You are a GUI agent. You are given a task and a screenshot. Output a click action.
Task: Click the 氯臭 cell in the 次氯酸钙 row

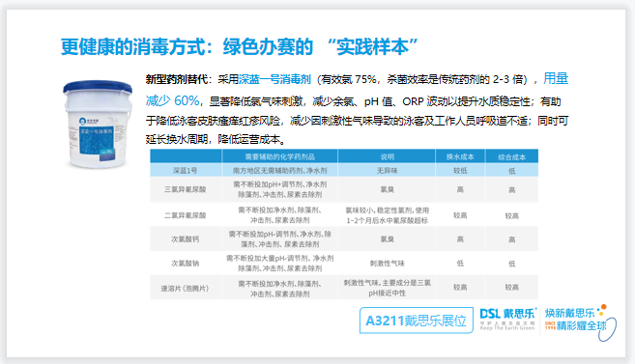pyautogui.click(x=387, y=239)
